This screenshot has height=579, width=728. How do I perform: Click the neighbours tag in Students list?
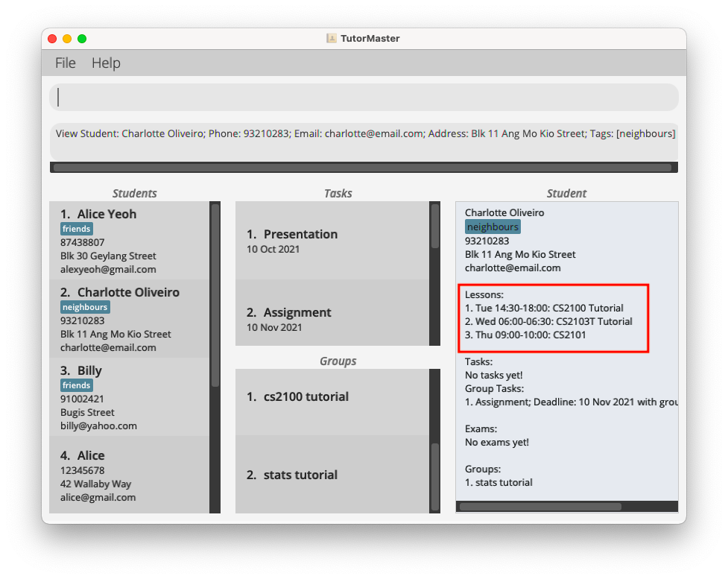coord(85,307)
